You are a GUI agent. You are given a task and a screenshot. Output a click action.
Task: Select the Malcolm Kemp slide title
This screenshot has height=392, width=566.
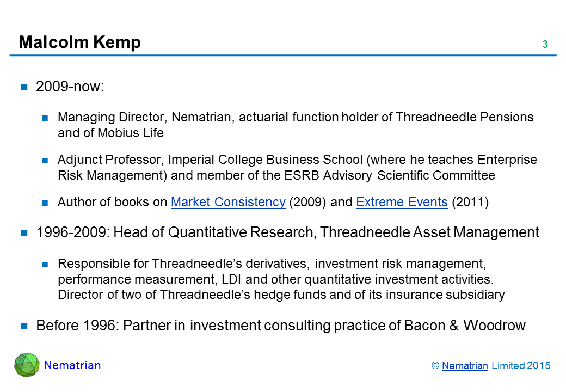pyautogui.click(x=79, y=42)
